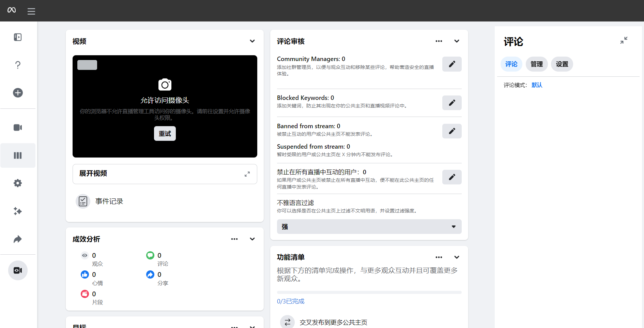Collapse the 功能清单 section
This screenshot has height=328, width=644.
(x=457, y=257)
